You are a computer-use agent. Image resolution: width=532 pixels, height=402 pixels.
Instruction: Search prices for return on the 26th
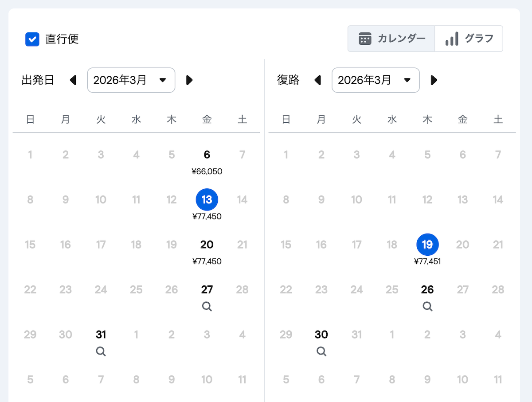427,307
